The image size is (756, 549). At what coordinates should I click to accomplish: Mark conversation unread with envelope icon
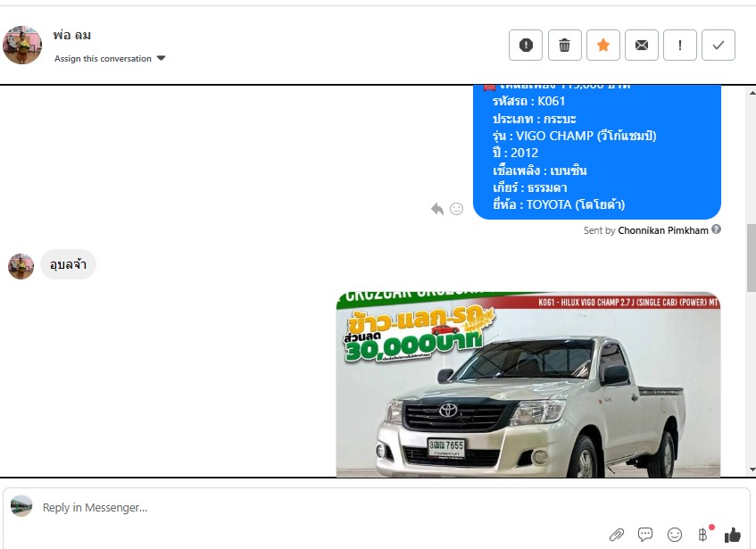642,45
